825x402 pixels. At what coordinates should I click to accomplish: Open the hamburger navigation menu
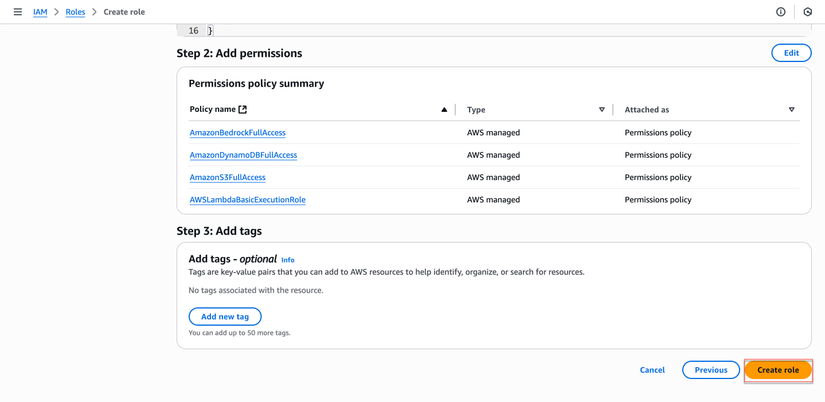coord(17,12)
